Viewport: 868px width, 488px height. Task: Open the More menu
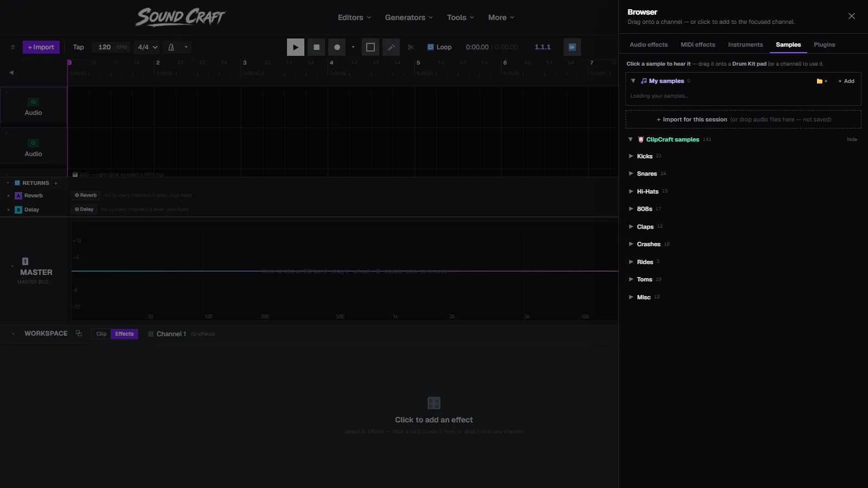[x=501, y=17]
